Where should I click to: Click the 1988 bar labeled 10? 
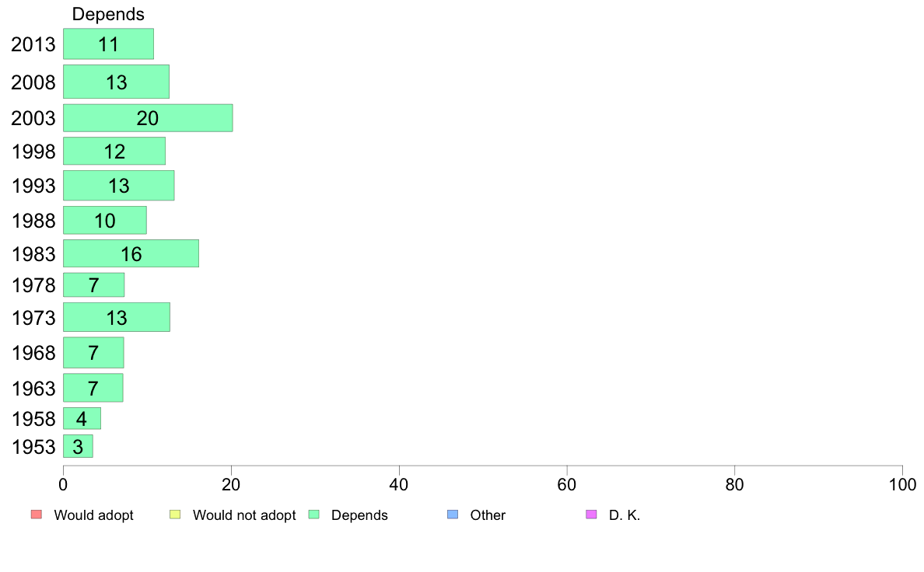[x=105, y=220]
